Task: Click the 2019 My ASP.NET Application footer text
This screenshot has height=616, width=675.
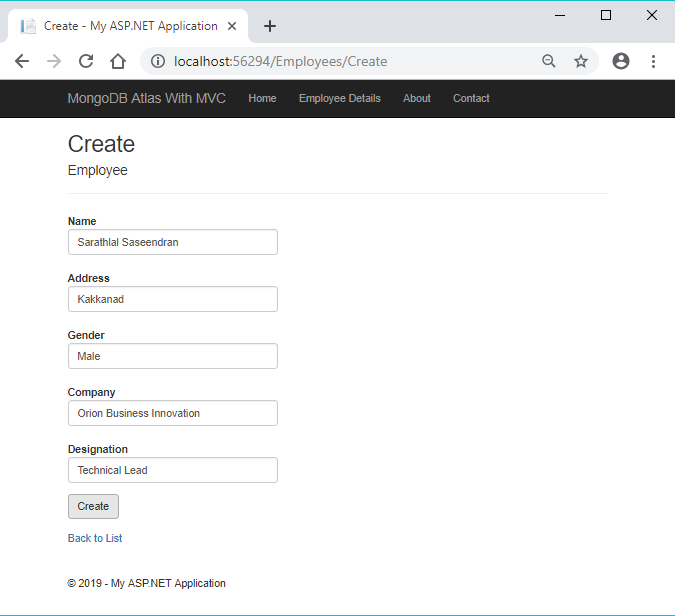Action: 146,583
